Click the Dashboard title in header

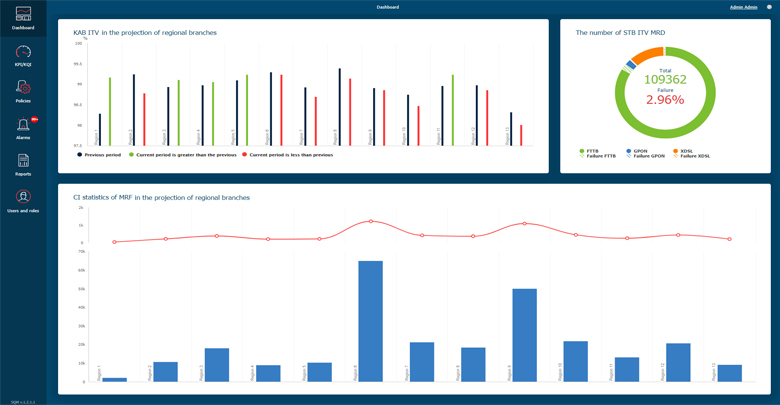tap(387, 7)
